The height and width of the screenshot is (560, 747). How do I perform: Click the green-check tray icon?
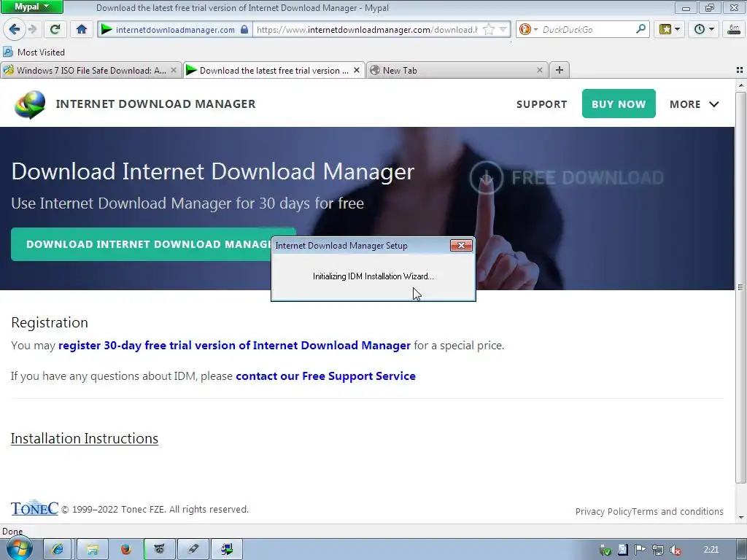pos(605,550)
